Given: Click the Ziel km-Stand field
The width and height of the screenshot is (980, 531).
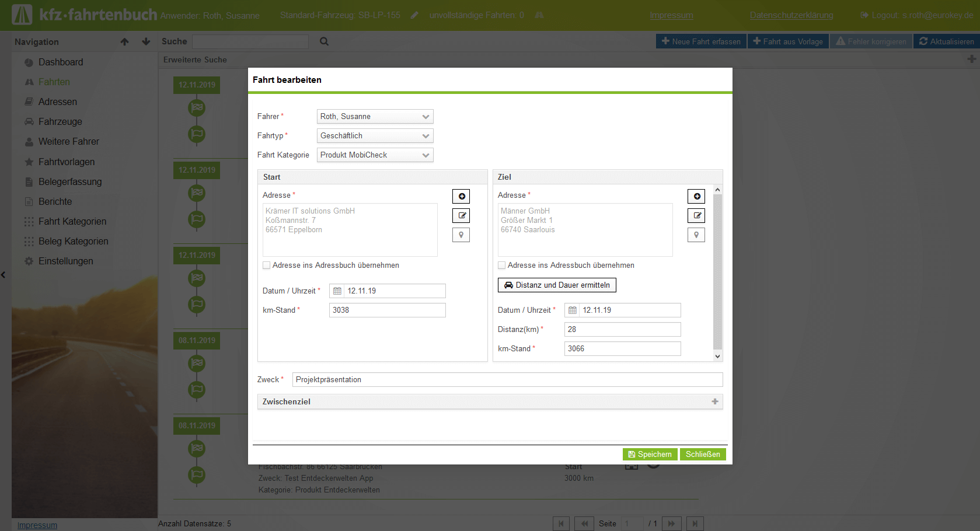Looking at the screenshot, I should [x=622, y=348].
